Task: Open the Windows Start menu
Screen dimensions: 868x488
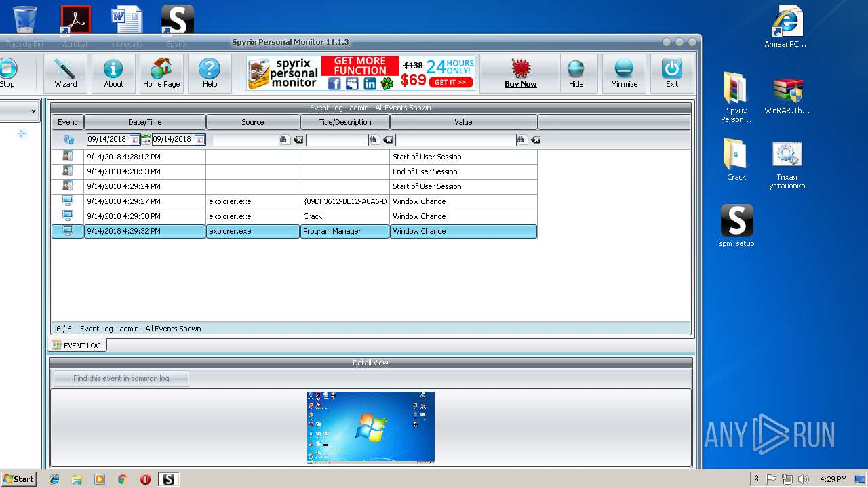Action: tap(18, 479)
